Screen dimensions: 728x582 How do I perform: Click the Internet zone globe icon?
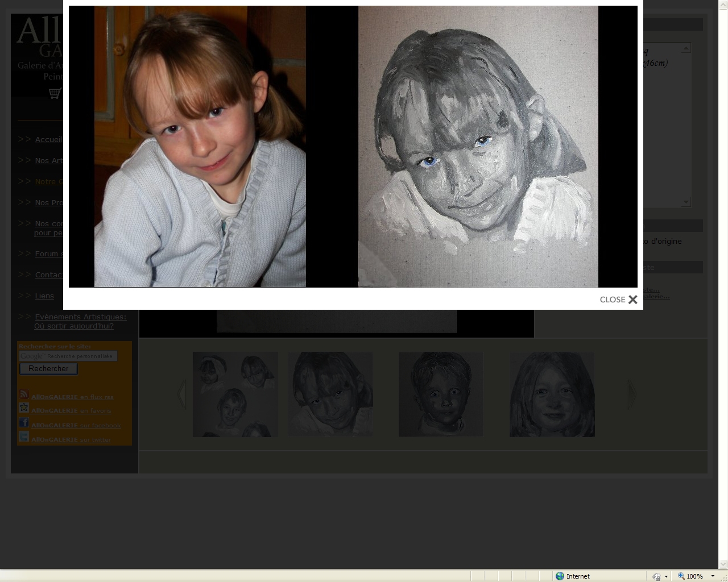(x=560, y=576)
